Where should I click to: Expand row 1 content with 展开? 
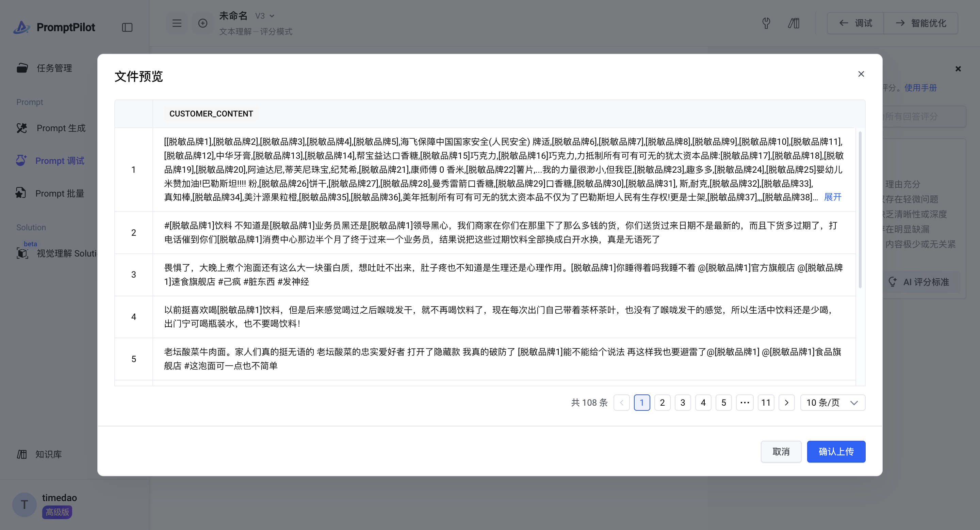coord(832,197)
